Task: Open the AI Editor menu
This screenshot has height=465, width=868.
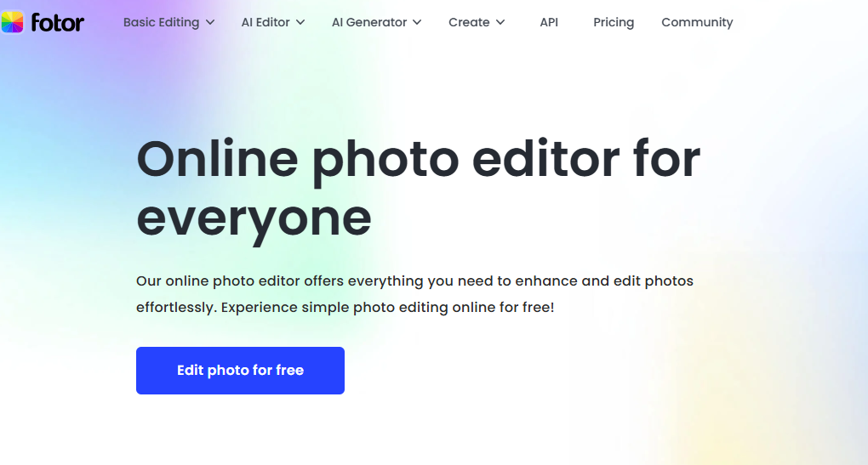Action: pyautogui.click(x=266, y=22)
